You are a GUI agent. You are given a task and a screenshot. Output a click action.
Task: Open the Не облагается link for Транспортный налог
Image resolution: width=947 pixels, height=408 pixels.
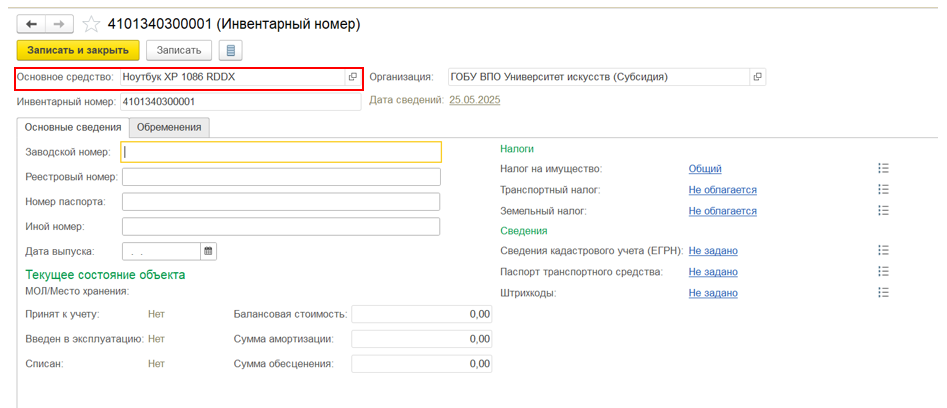[x=723, y=190]
